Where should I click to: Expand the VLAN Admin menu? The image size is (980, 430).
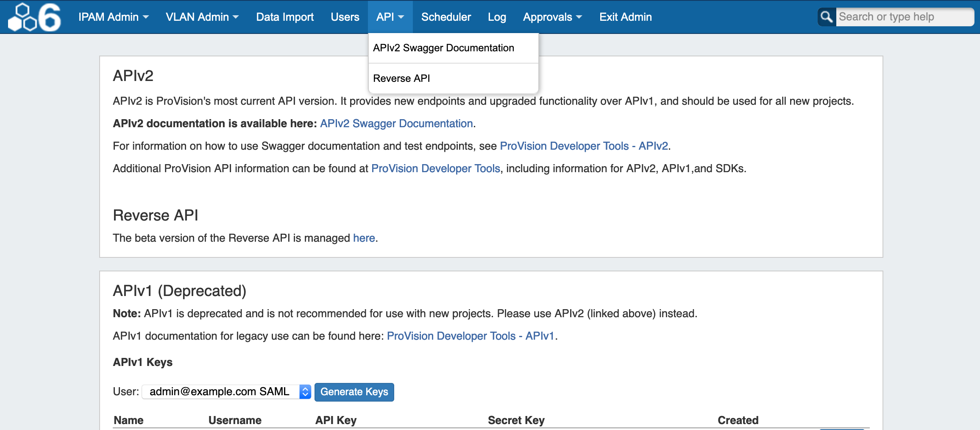pos(202,17)
